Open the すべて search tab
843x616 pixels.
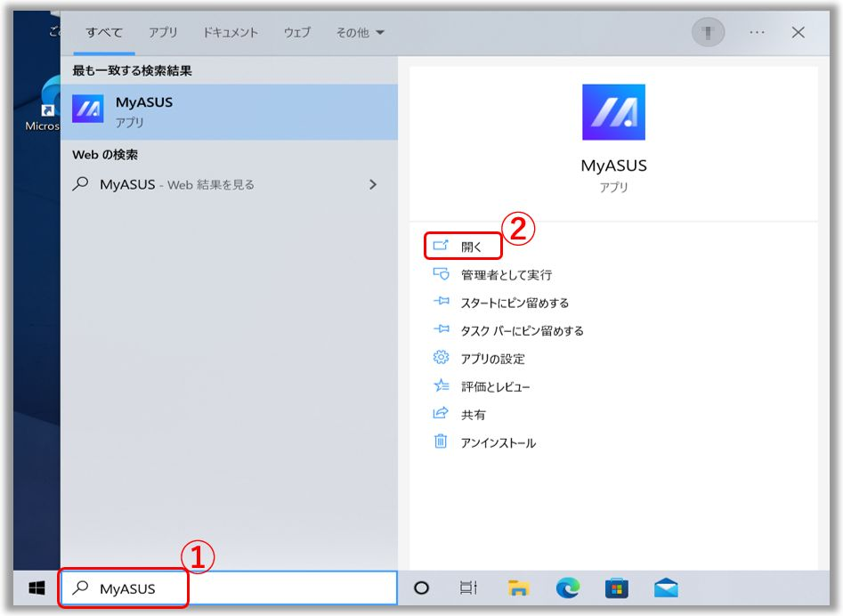(x=104, y=33)
